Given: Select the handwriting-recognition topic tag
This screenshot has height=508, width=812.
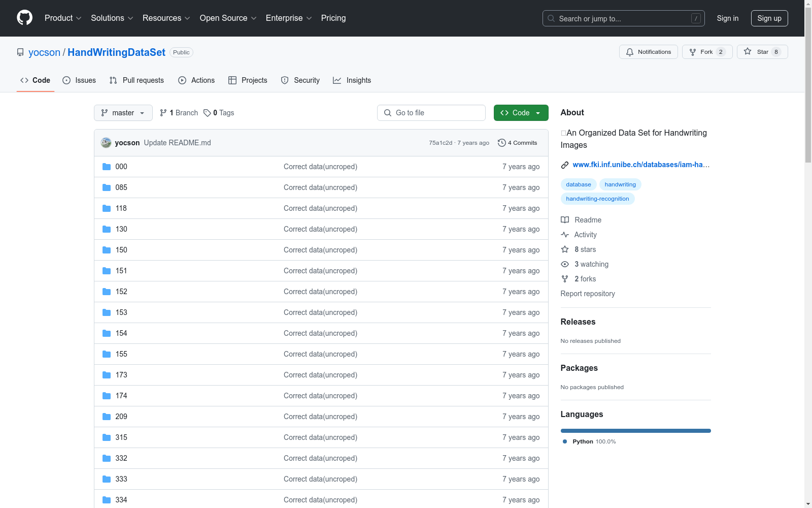Looking at the screenshot, I should point(597,199).
